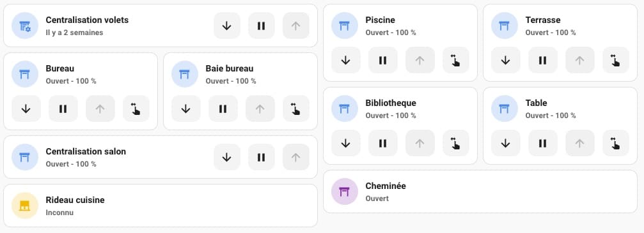
Task: Open the Rideau cuisine card
Action: [x=161, y=206]
